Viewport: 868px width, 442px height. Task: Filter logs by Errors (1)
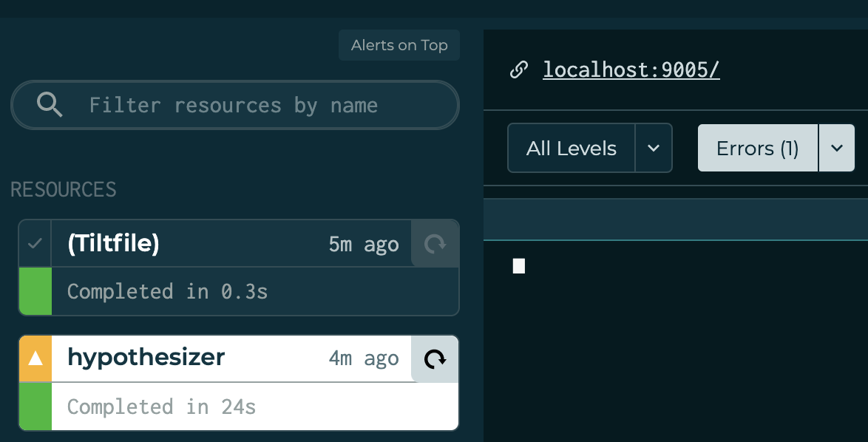pyautogui.click(x=757, y=149)
